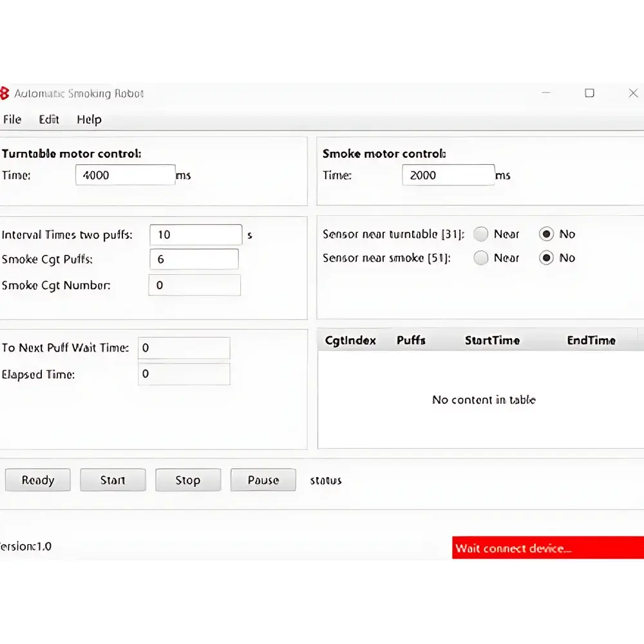
Task: Click the Pause button
Action: click(263, 480)
